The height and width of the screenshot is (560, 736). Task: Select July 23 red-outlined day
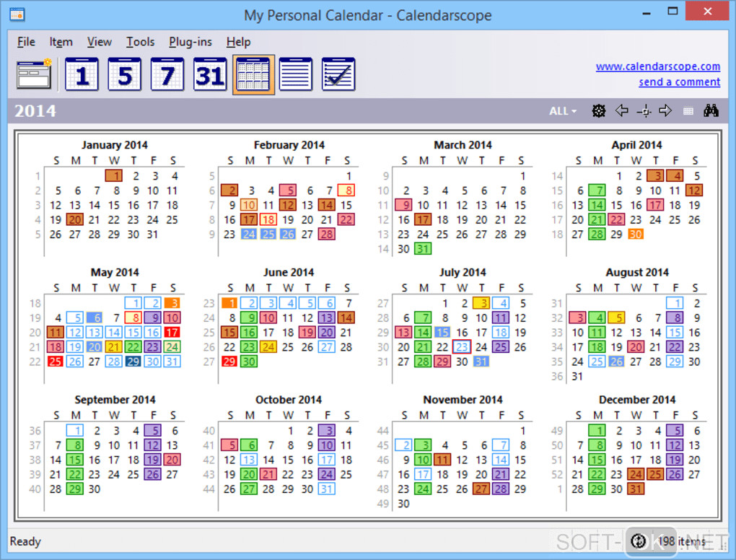[x=462, y=347]
